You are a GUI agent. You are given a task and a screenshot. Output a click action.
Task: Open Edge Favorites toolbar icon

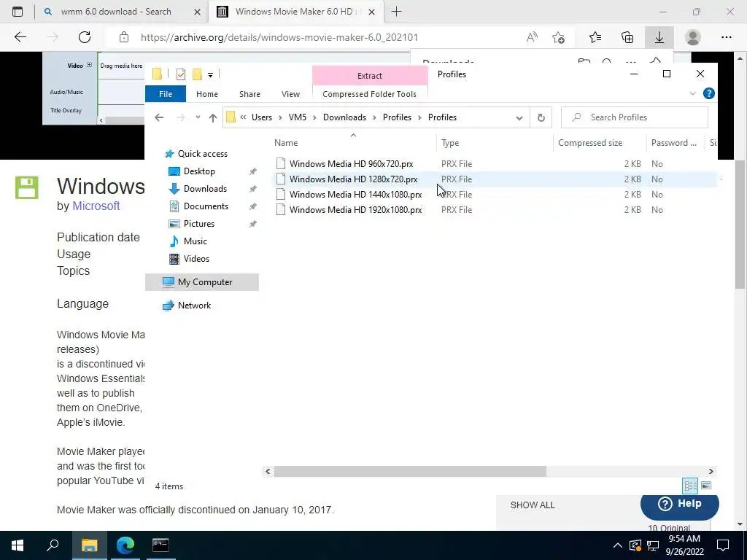pos(595,37)
